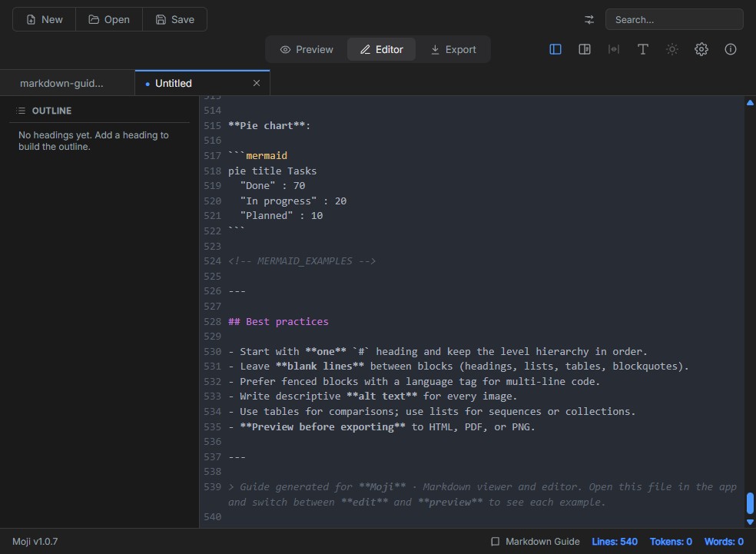Click the line 'Leave **blank lines** between blocks'
The width and height of the screenshot is (756, 554).
point(459,366)
